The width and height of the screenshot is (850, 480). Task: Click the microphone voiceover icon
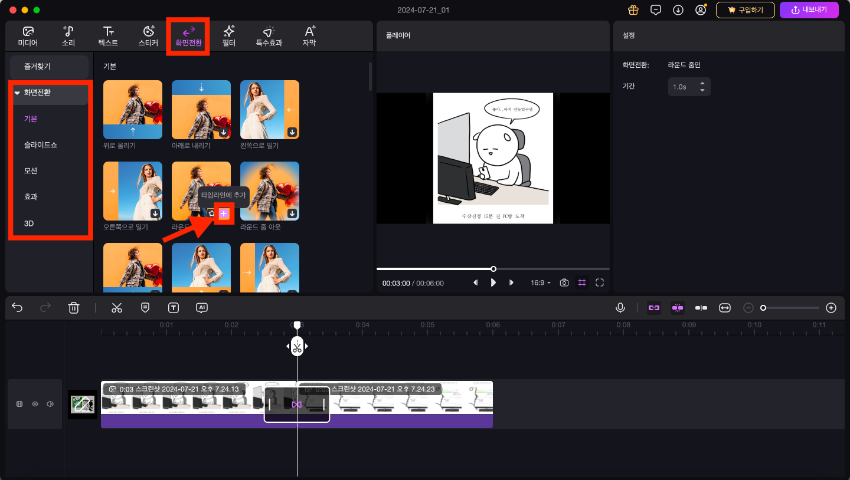621,308
